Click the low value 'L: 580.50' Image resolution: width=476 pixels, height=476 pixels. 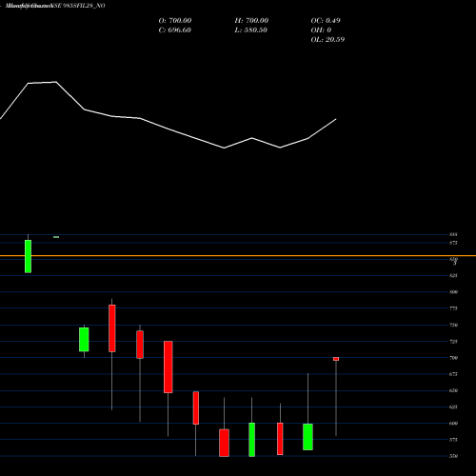pyautogui.click(x=250, y=30)
